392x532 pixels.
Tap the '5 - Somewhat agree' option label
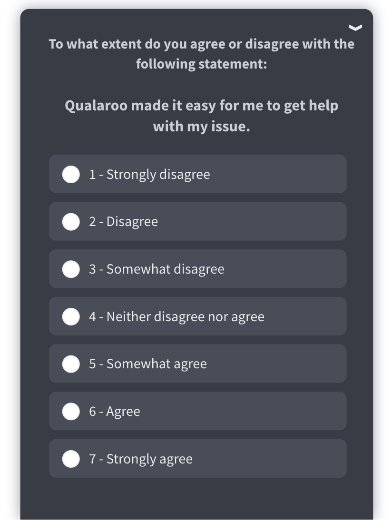[148, 364]
